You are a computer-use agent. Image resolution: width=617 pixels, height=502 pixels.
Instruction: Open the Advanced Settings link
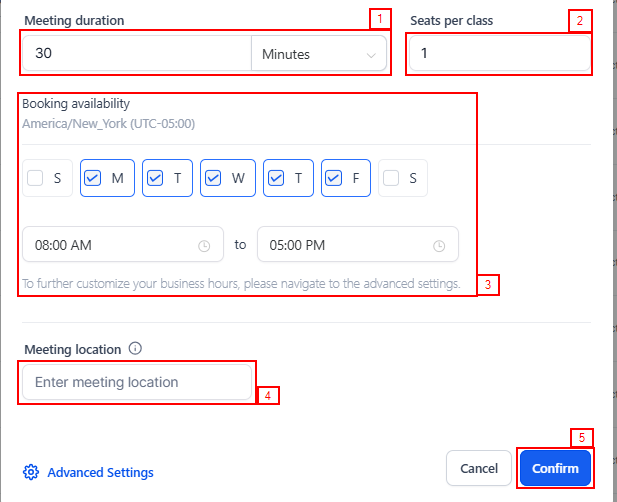(100, 472)
